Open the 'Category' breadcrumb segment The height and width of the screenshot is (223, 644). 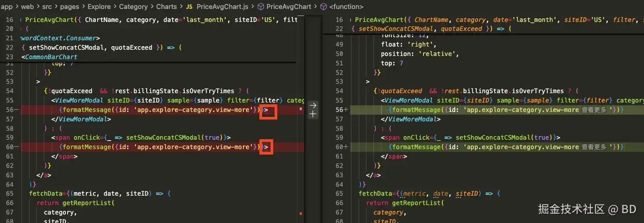coord(133,7)
